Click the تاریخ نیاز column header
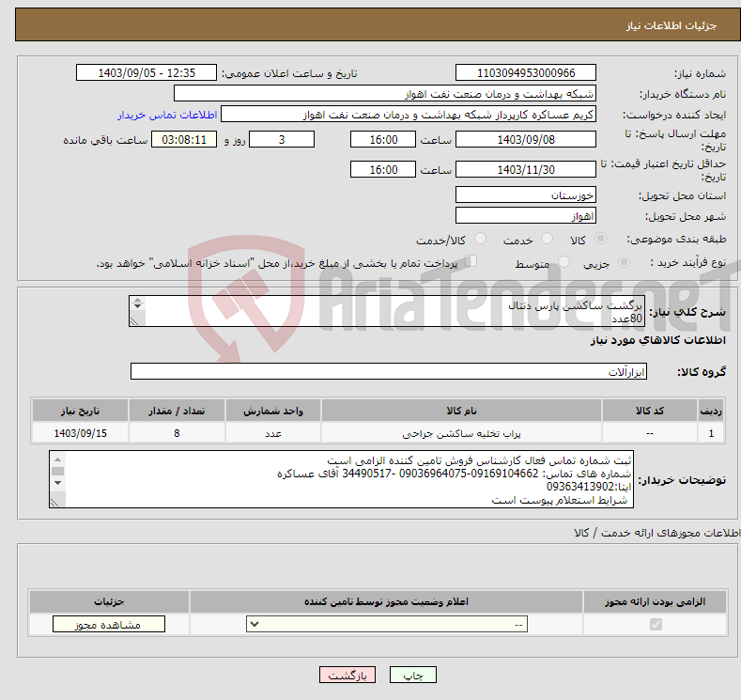The height and width of the screenshot is (700, 741). (x=81, y=411)
